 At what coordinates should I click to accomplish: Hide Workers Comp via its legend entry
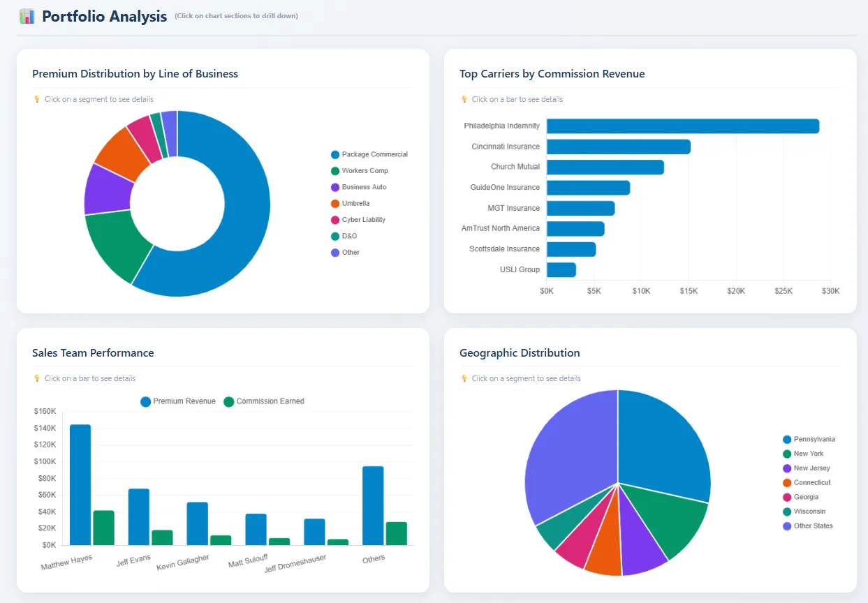pos(365,171)
